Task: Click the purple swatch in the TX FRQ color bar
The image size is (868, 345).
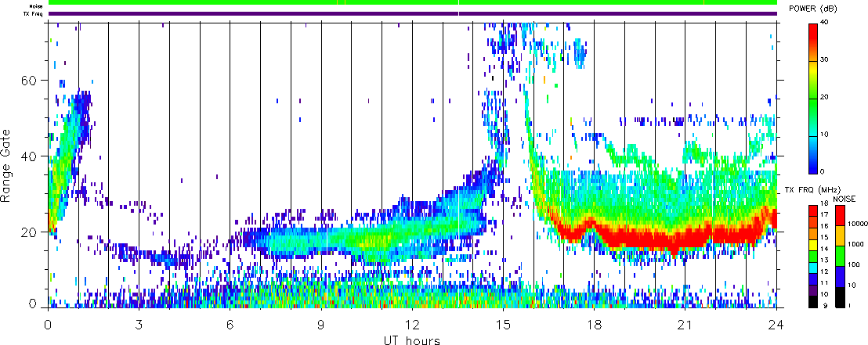Action: (812, 291)
